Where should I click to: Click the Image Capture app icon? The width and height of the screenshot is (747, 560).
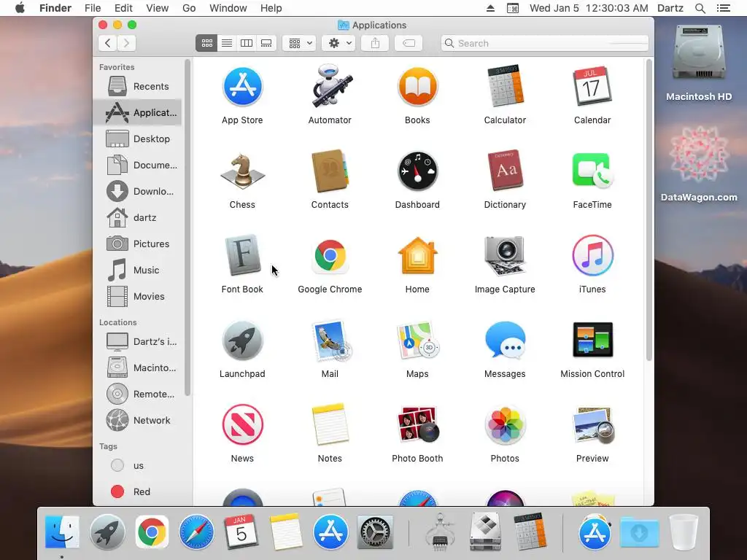click(x=505, y=256)
